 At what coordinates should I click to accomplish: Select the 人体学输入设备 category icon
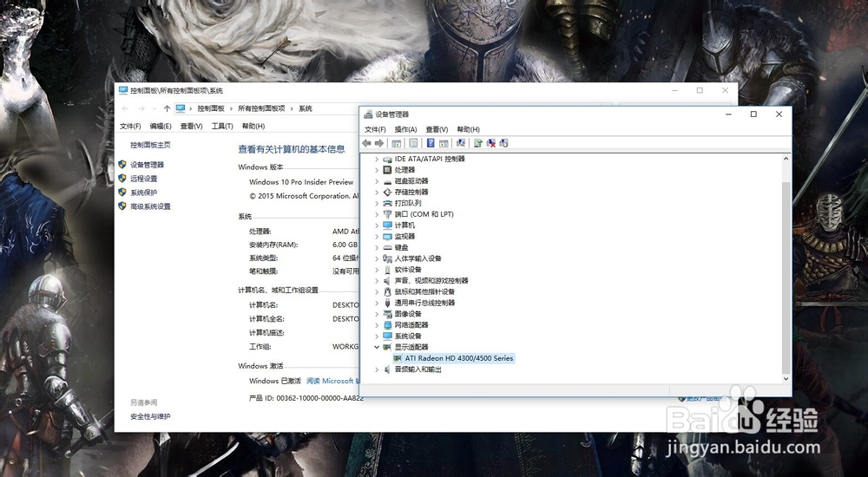click(x=387, y=258)
